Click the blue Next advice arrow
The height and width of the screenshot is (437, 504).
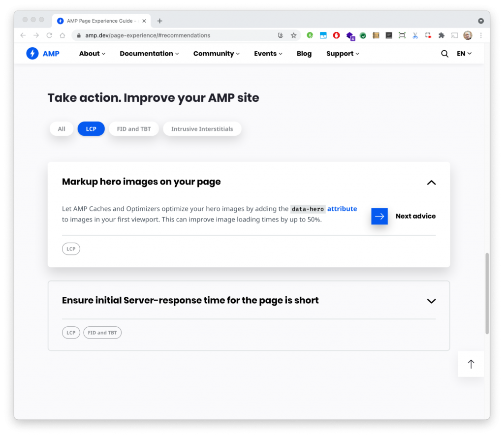click(x=379, y=216)
